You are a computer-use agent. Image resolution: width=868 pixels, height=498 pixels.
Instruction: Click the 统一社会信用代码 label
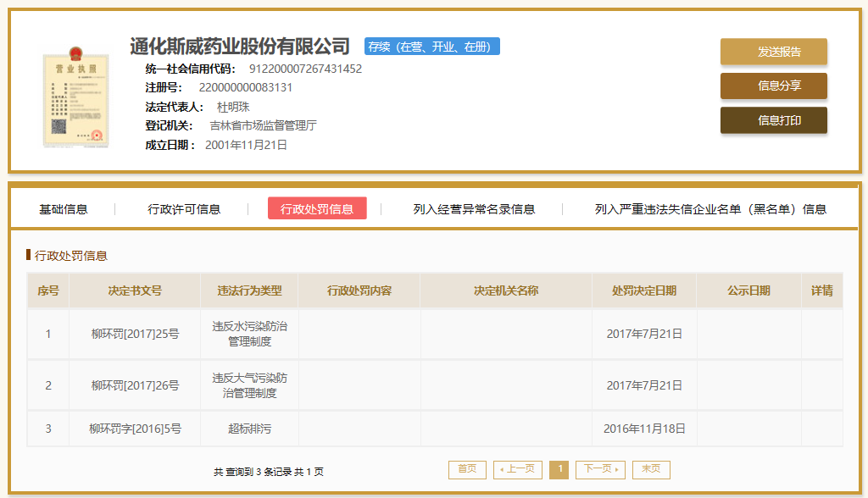click(190, 69)
